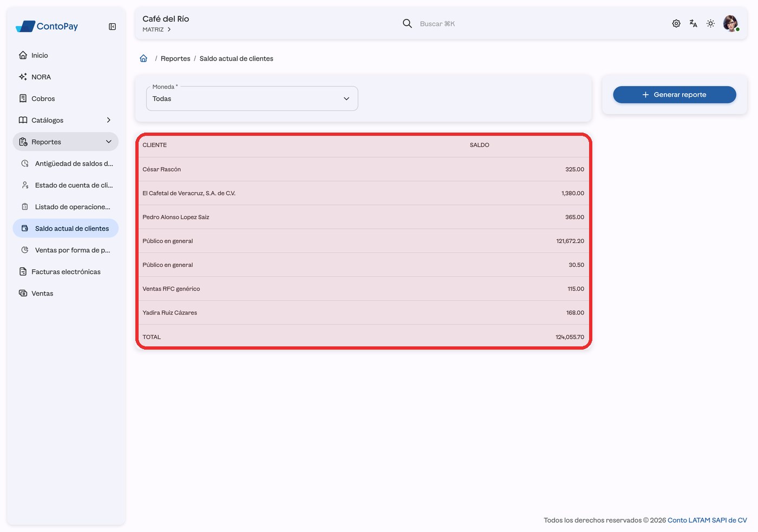The width and height of the screenshot is (758, 532).
Task: Open Estado de cuenta de clientes report
Action: (66, 185)
